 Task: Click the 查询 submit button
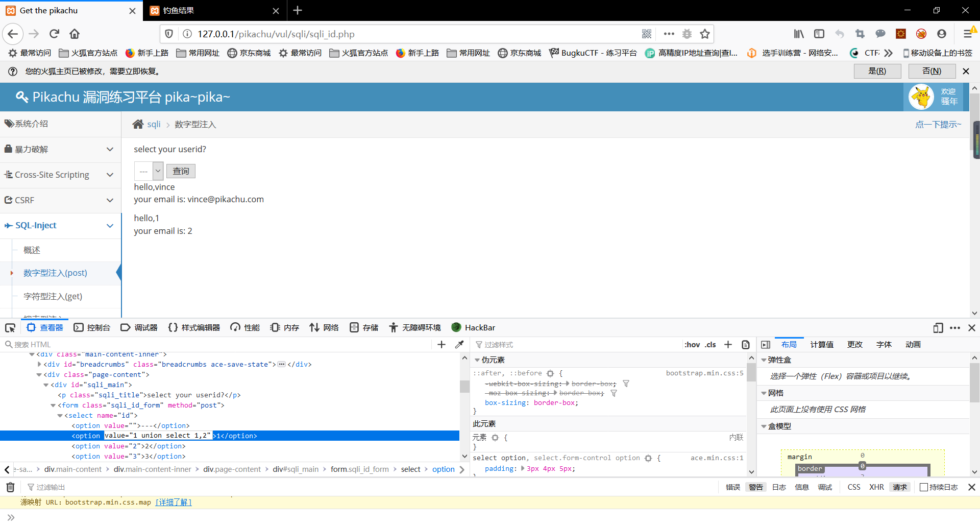tap(181, 171)
